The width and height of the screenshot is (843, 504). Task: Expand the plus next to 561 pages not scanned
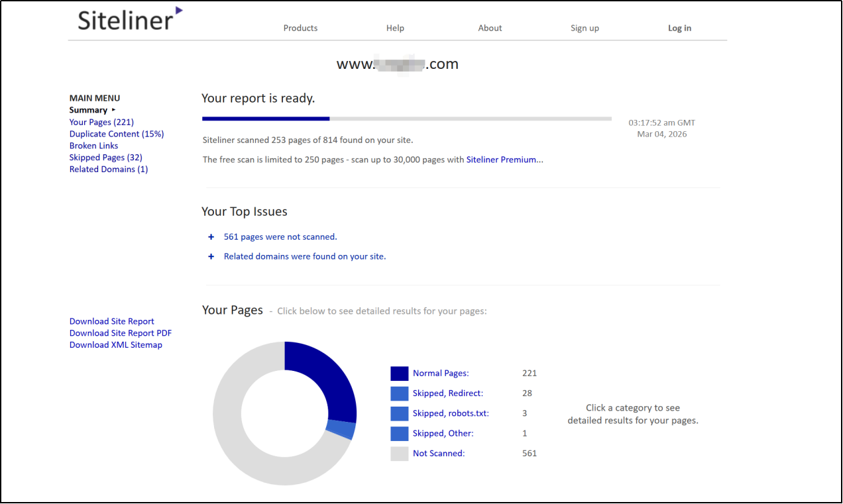[211, 236]
